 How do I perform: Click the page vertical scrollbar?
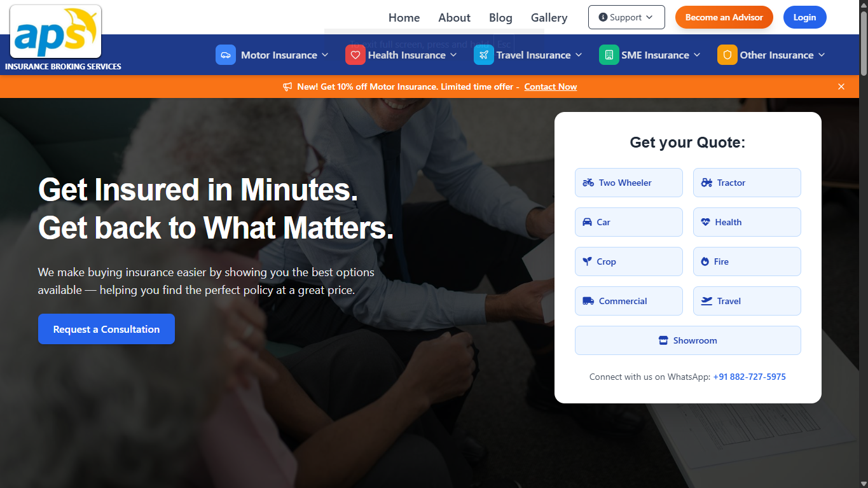coord(863,45)
